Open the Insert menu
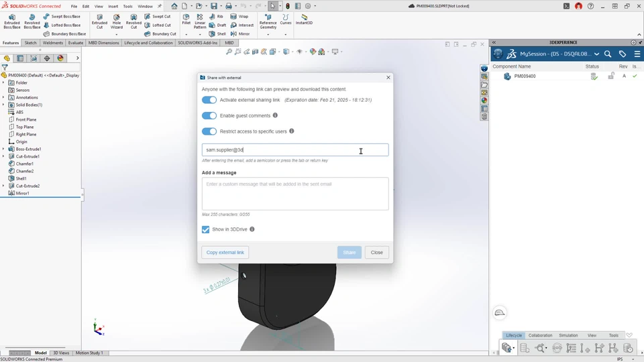 coord(113,6)
